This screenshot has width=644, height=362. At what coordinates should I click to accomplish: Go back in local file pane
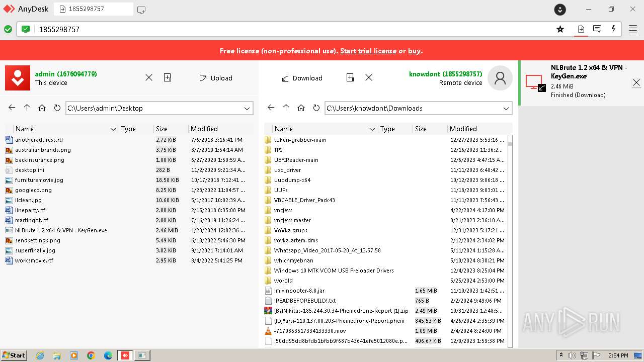click(12, 108)
